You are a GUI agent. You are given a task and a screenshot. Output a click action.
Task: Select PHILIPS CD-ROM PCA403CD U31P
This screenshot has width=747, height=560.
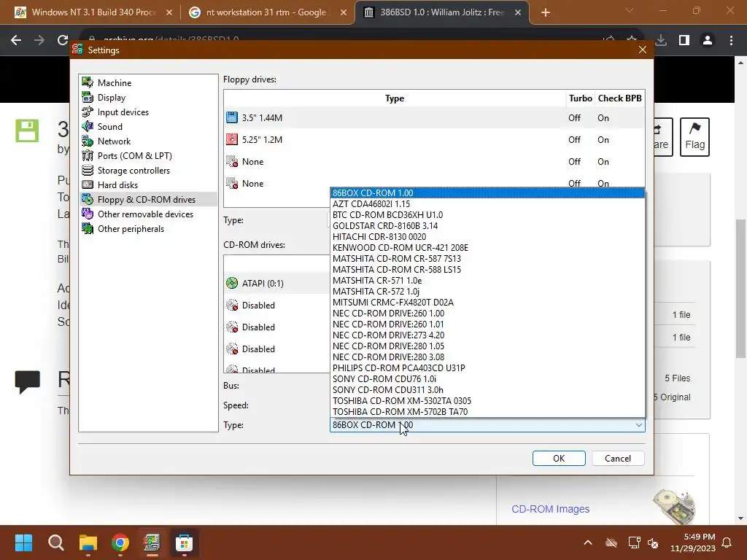click(x=487, y=368)
